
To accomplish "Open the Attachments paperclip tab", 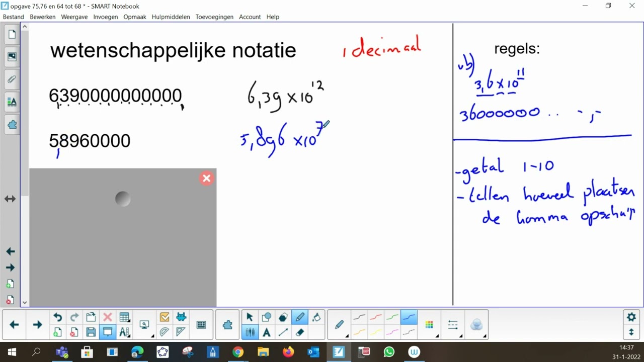I will 12,79.
